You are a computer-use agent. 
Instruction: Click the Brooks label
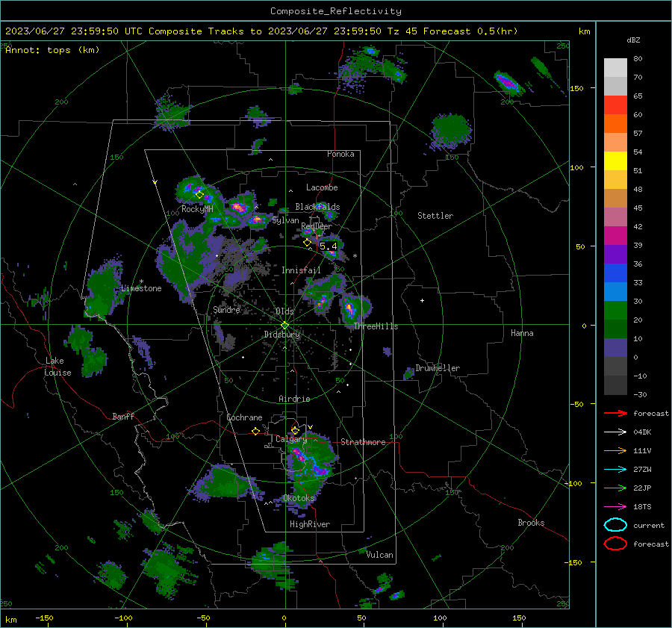click(531, 523)
